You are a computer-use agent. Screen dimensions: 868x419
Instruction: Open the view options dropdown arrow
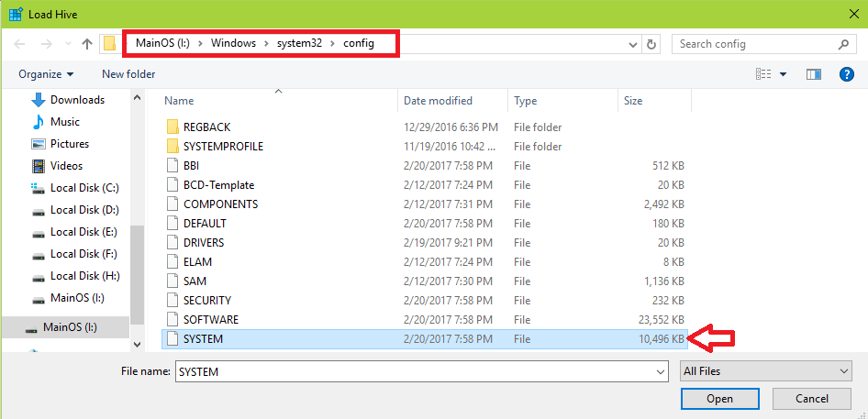pyautogui.click(x=783, y=74)
